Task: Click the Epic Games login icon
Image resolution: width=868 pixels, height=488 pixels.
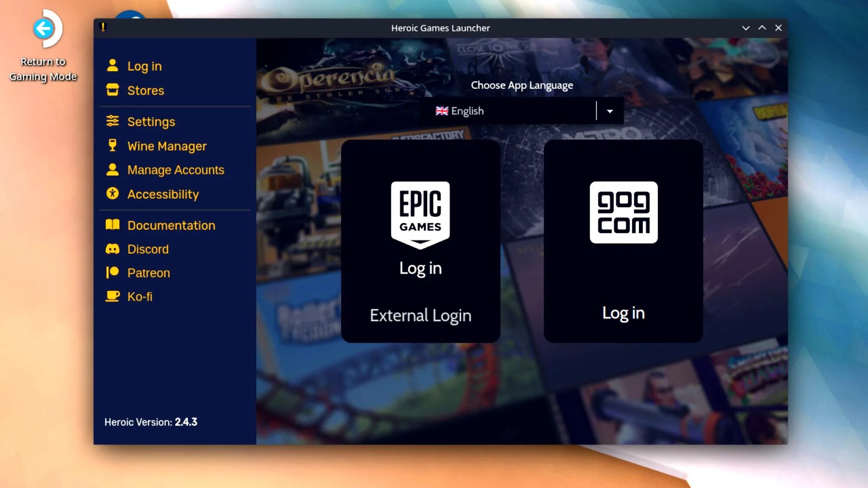Action: click(420, 216)
